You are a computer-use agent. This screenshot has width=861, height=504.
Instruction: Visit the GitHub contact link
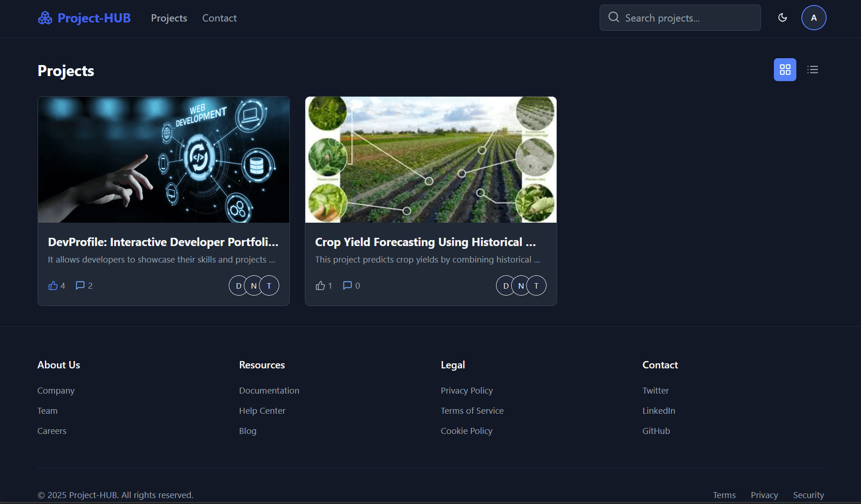tap(656, 431)
